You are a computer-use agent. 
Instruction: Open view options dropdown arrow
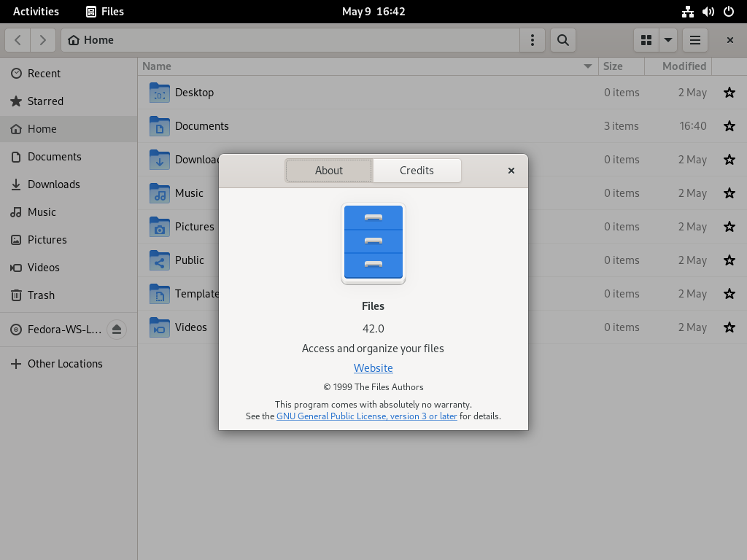pos(668,40)
